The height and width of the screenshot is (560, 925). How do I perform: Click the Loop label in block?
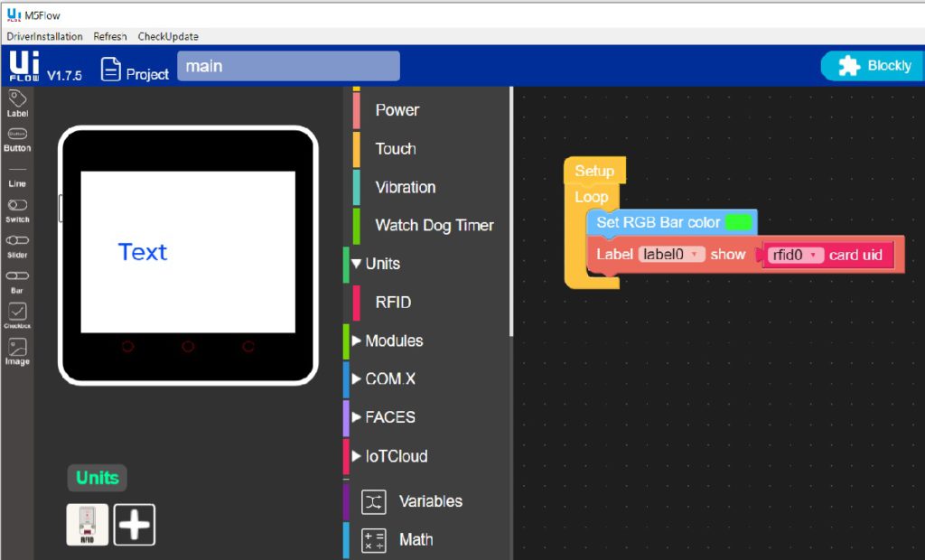[591, 197]
